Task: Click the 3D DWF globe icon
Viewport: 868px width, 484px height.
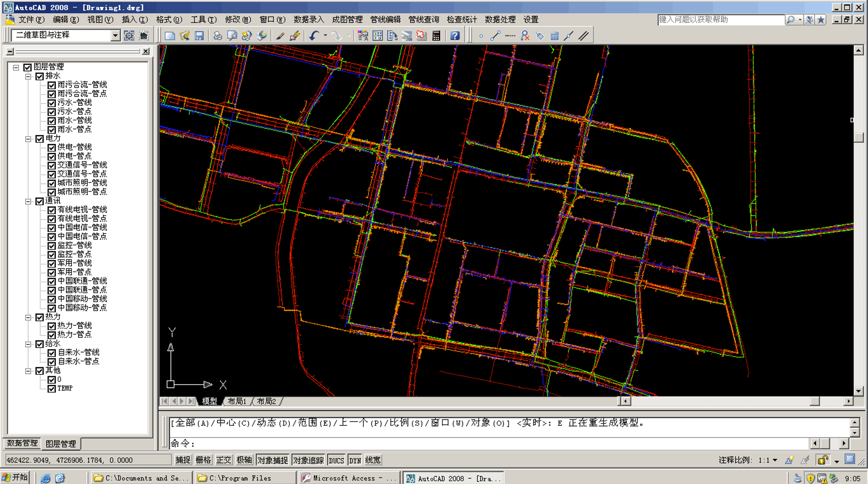Action: pyautogui.click(x=262, y=36)
